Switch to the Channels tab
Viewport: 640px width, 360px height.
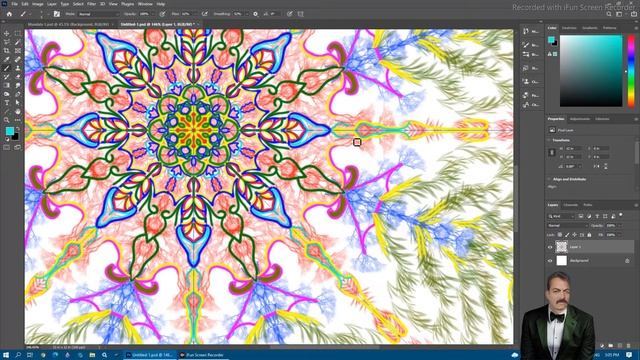click(x=571, y=205)
